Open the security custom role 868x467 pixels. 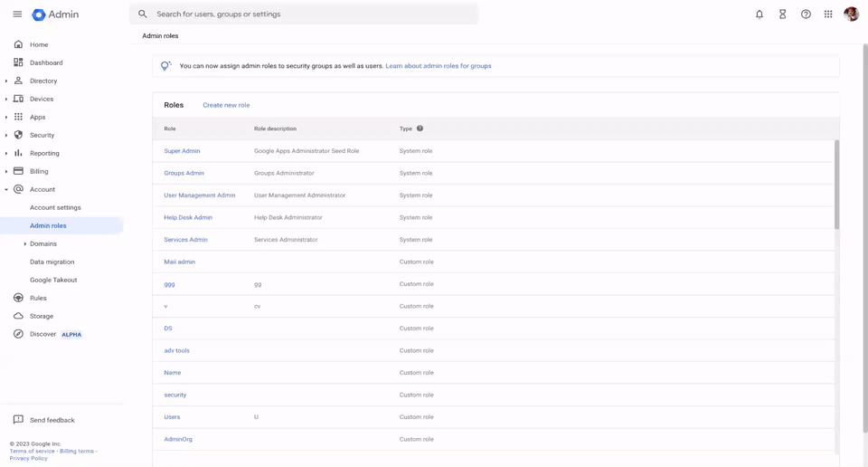point(175,395)
